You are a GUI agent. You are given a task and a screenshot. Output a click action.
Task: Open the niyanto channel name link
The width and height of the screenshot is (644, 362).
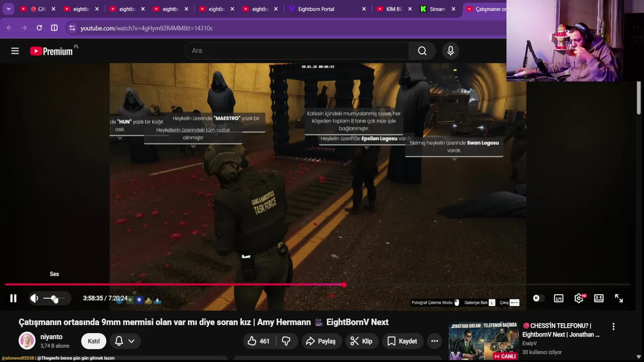(x=51, y=337)
